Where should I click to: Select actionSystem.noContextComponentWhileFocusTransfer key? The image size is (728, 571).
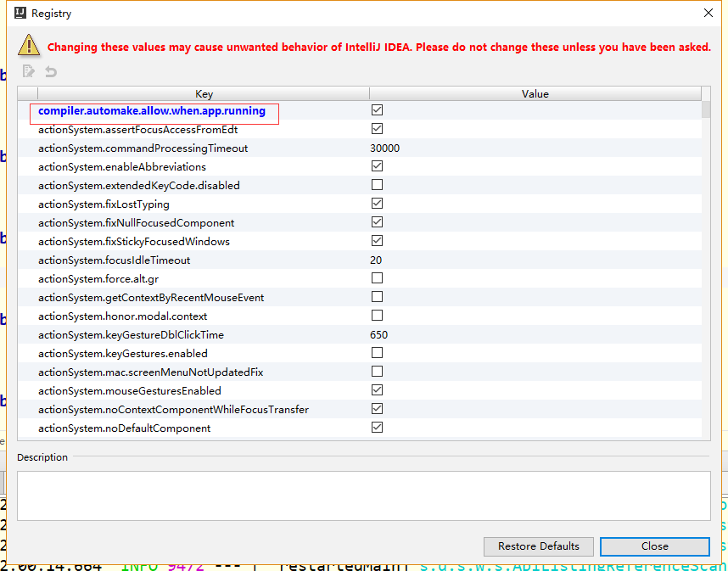174,410
